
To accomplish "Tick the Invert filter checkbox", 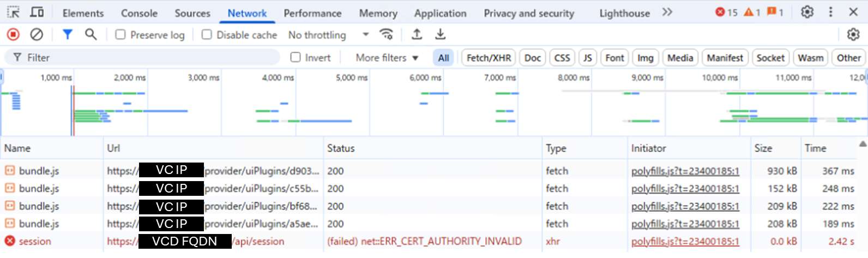I will (296, 57).
